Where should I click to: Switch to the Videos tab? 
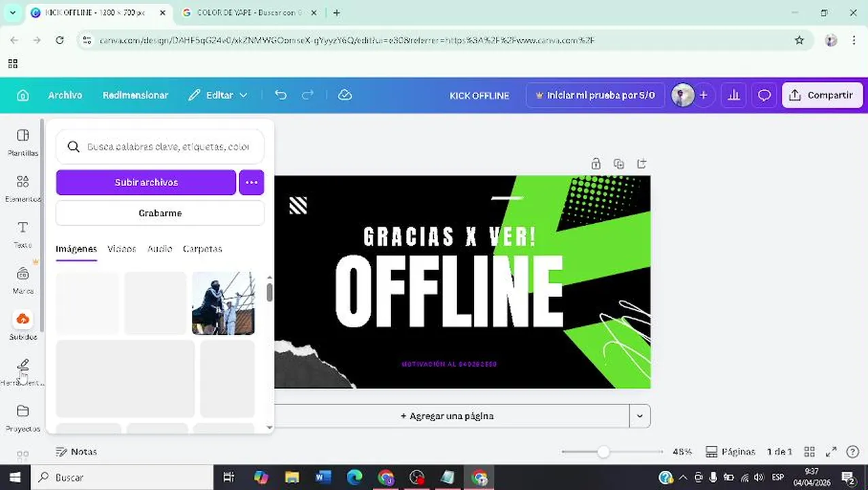coord(122,249)
